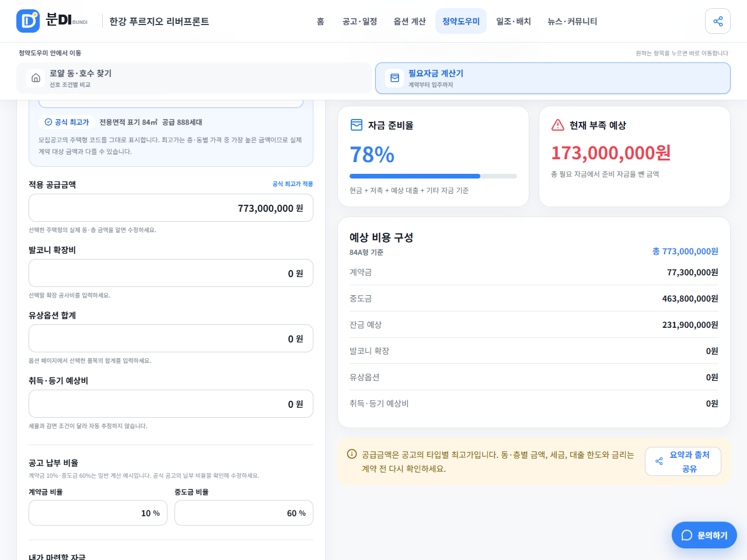The height and width of the screenshot is (560, 747).
Task: Go to 옵션 계산 page
Action: [x=410, y=21]
